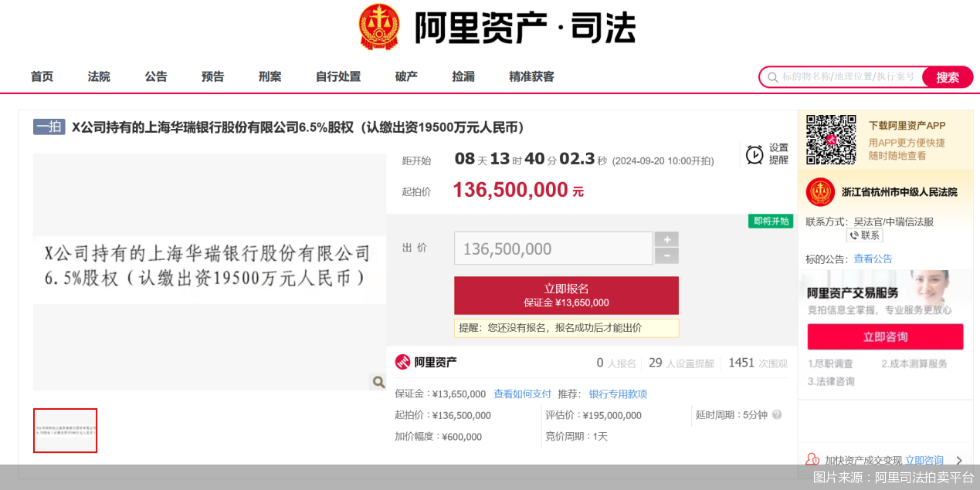Viewport: 980px width, 490px height.
Task: Click the 即将开始 status tag
Action: (x=771, y=221)
